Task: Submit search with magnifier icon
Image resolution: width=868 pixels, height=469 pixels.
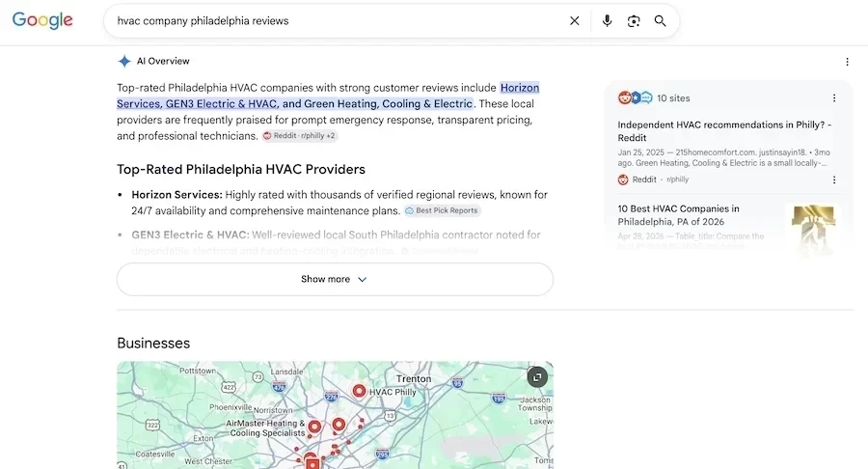Action: 660,21
